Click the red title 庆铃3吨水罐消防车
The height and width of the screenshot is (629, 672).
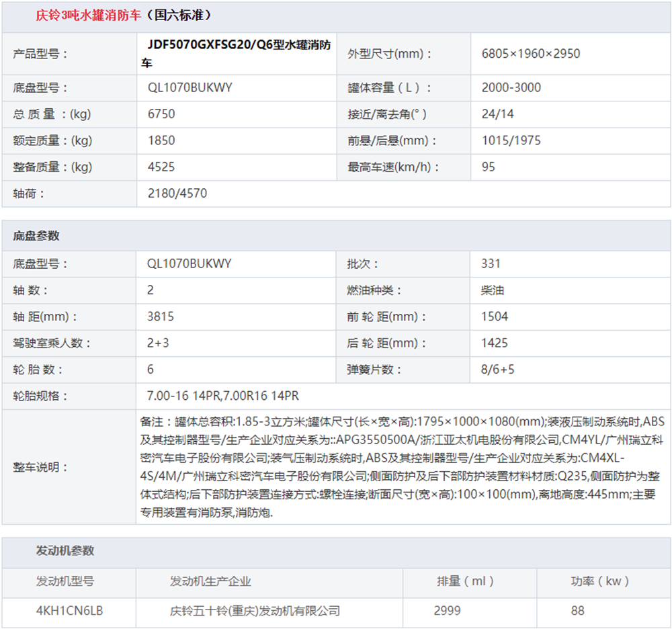click(88, 15)
